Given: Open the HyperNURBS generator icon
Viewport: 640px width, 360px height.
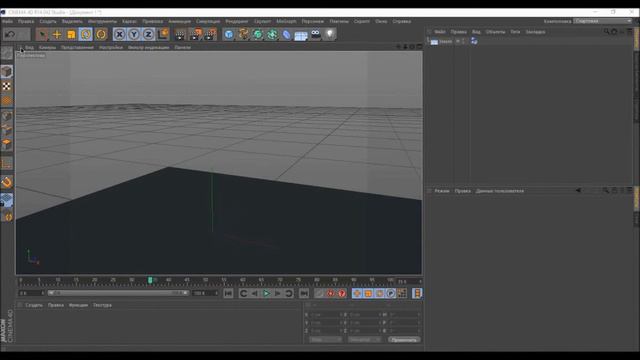Looking at the screenshot, I should pyautogui.click(x=258, y=34).
